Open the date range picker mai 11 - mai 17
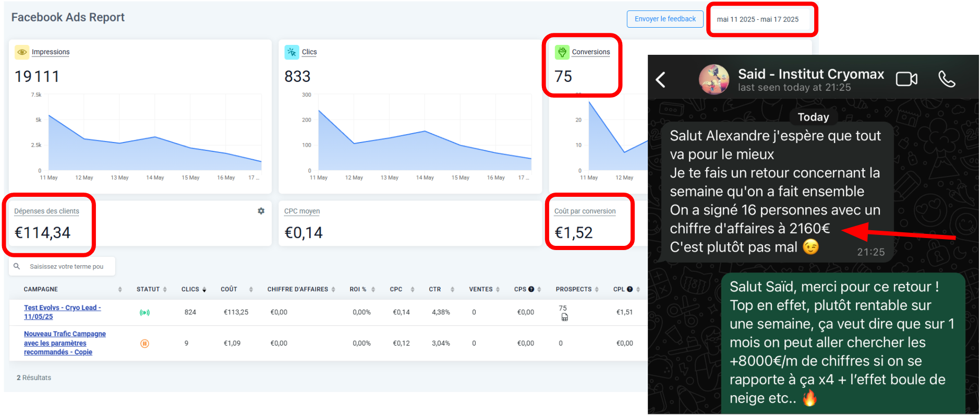 pyautogui.click(x=757, y=19)
